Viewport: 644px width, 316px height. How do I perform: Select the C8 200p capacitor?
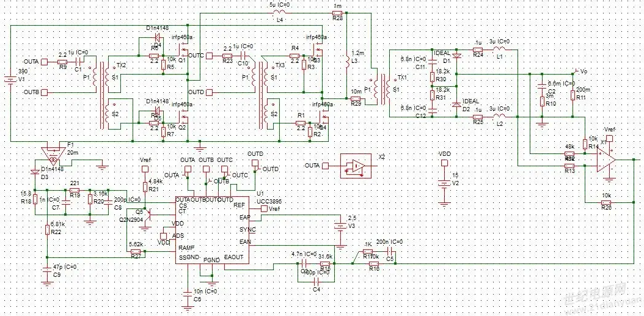pyautogui.click(x=108, y=201)
